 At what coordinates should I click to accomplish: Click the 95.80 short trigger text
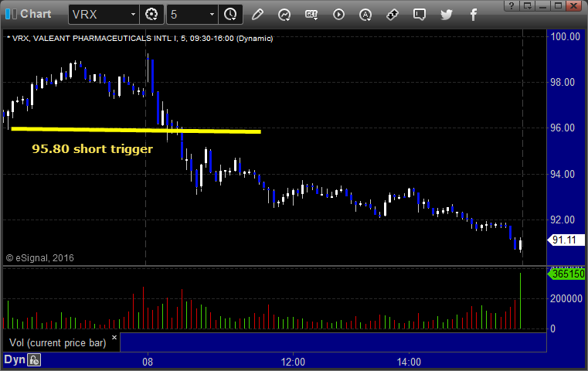point(92,149)
